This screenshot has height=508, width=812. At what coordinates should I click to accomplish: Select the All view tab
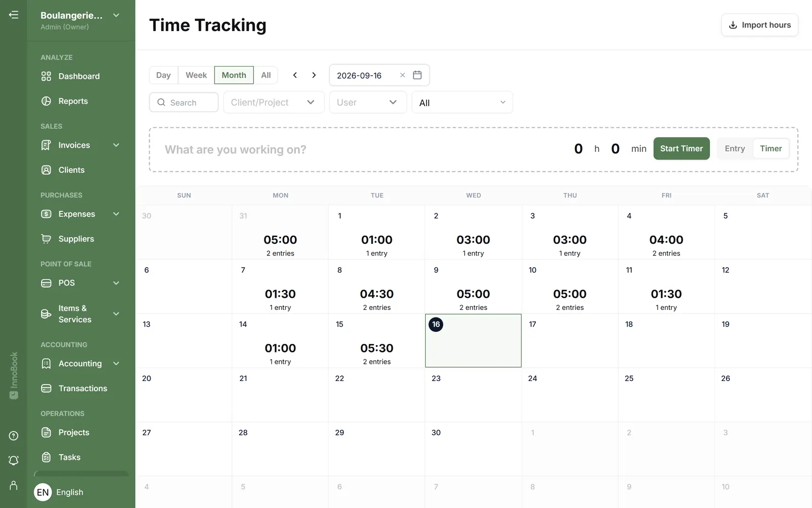(x=266, y=75)
